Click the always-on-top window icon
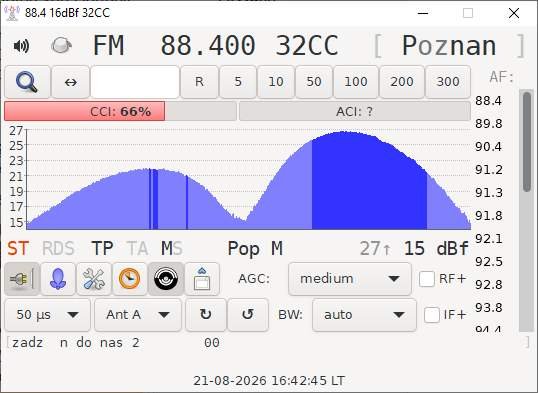Screen dimensions: 538x393 click(x=202, y=279)
